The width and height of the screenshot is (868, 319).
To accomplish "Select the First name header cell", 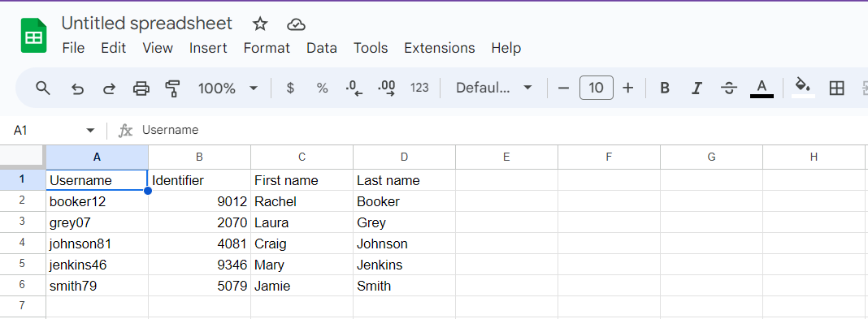I will coord(302,180).
